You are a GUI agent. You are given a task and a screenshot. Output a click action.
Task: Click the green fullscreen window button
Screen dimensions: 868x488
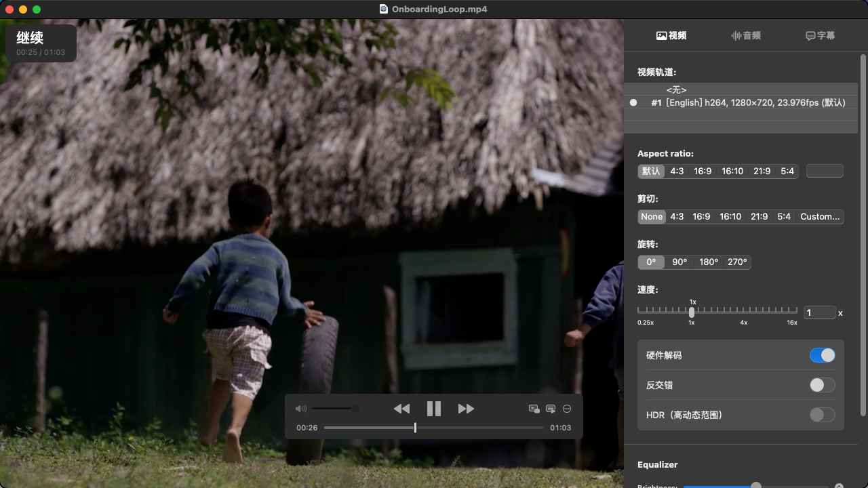(37, 9)
